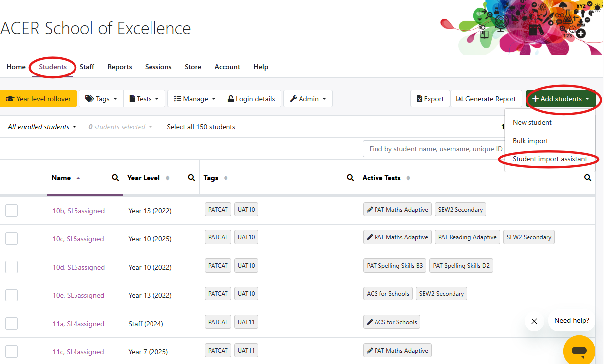Tick the checkbox for student 10b
This screenshot has height=364, width=604.
12,211
